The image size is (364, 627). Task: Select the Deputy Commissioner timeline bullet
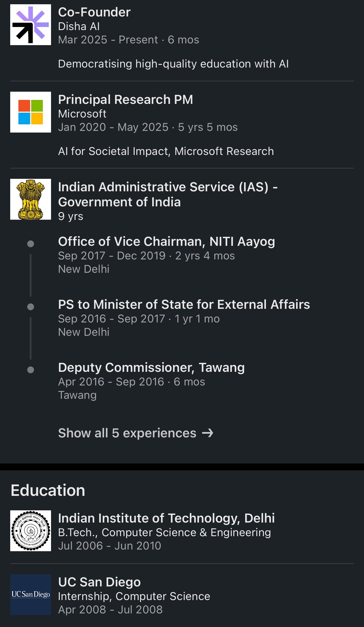coord(31,370)
